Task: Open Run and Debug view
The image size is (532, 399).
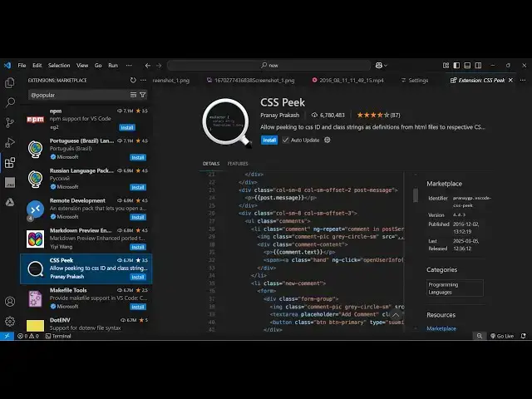Action: 10,142
